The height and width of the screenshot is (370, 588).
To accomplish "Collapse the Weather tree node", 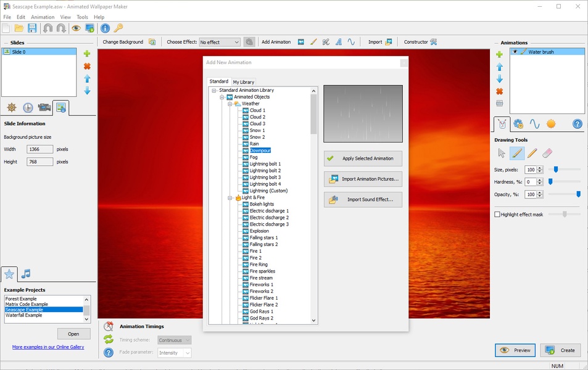I will pyautogui.click(x=230, y=104).
